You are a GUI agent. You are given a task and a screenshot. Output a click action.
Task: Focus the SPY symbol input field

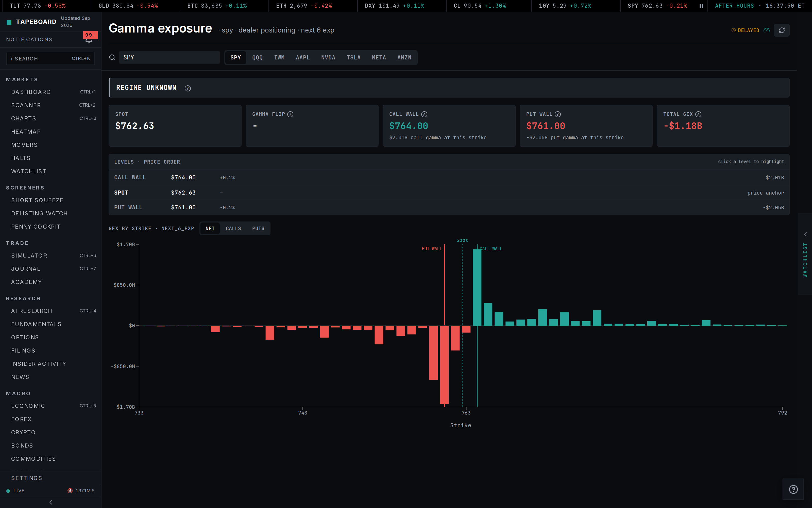[170, 57]
